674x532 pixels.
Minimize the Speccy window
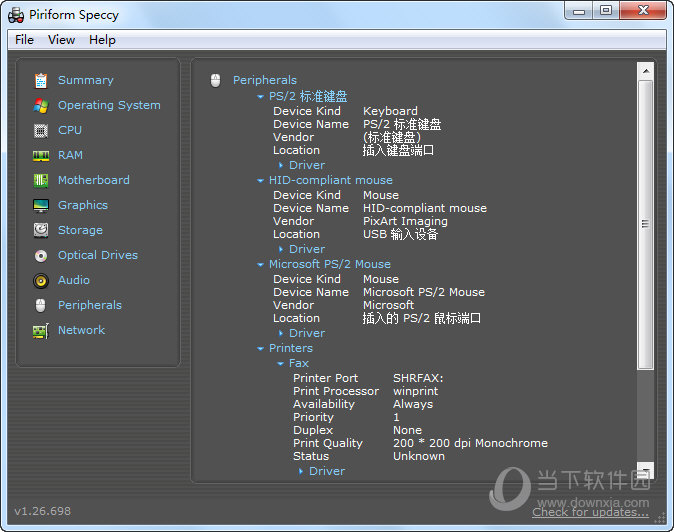(579, 10)
